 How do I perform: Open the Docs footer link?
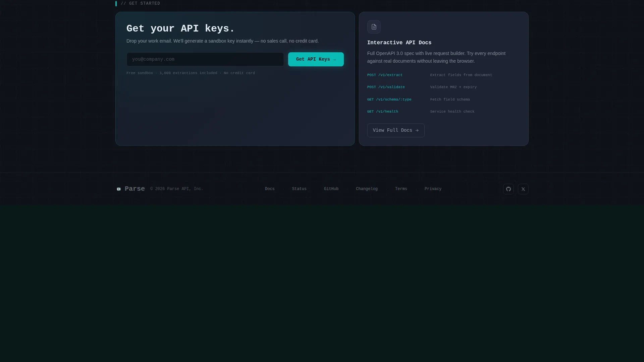pos(270,189)
